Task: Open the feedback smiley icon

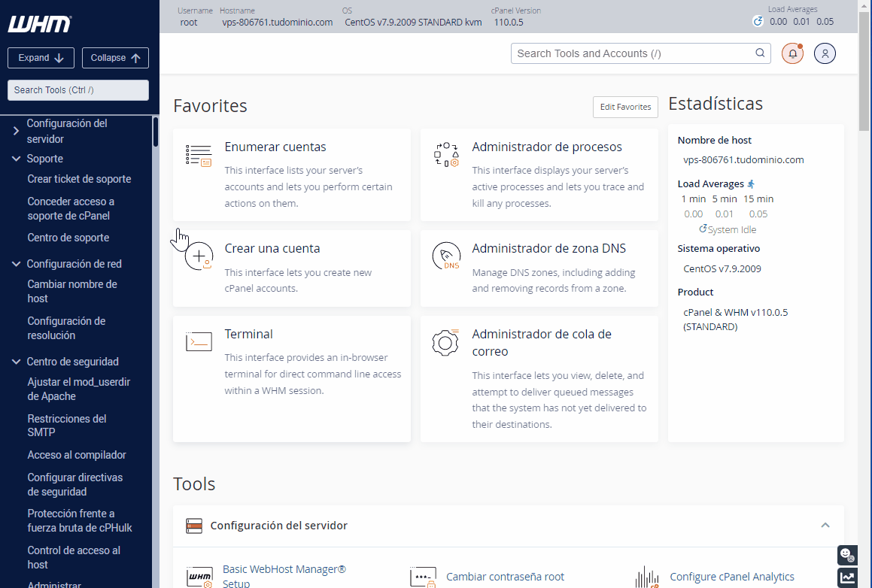Action: point(847,555)
